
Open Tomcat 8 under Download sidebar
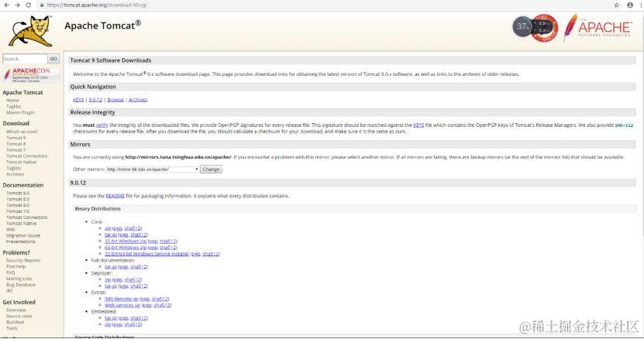coord(15,144)
